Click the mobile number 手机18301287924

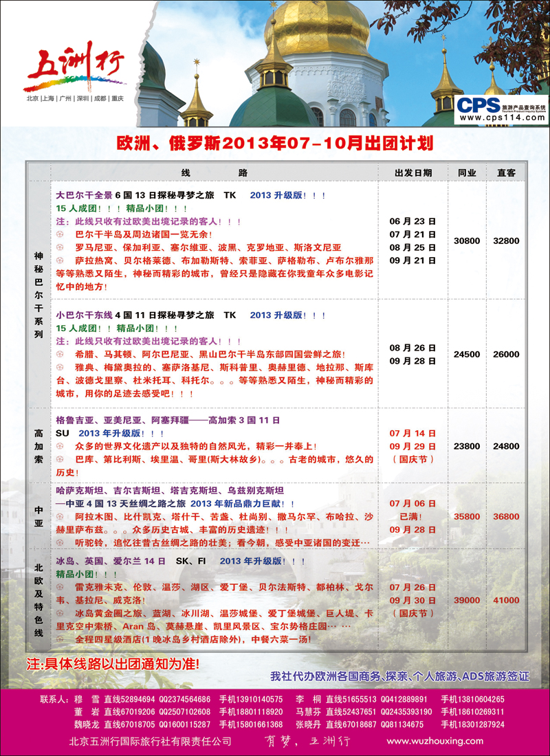click(472, 724)
